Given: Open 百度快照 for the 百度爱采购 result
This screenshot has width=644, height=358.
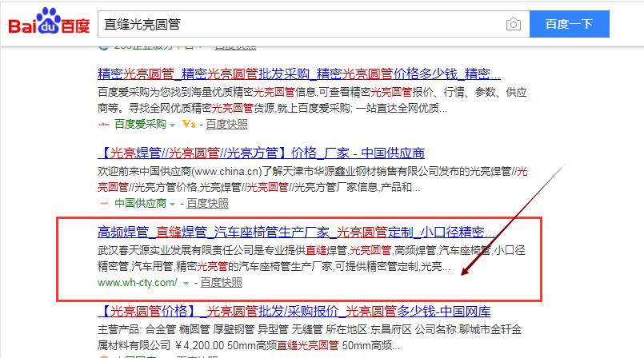Looking at the screenshot, I should [x=226, y=124].
